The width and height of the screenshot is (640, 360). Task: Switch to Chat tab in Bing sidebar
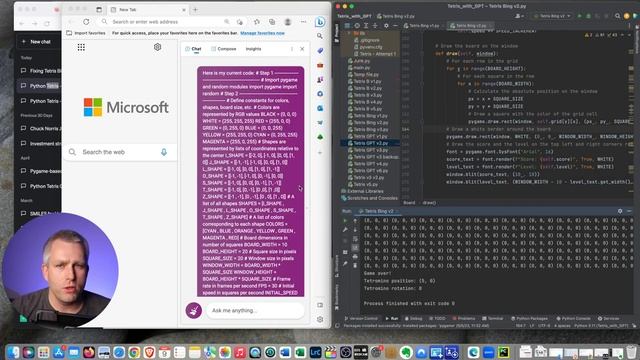[x=193, y=49]
